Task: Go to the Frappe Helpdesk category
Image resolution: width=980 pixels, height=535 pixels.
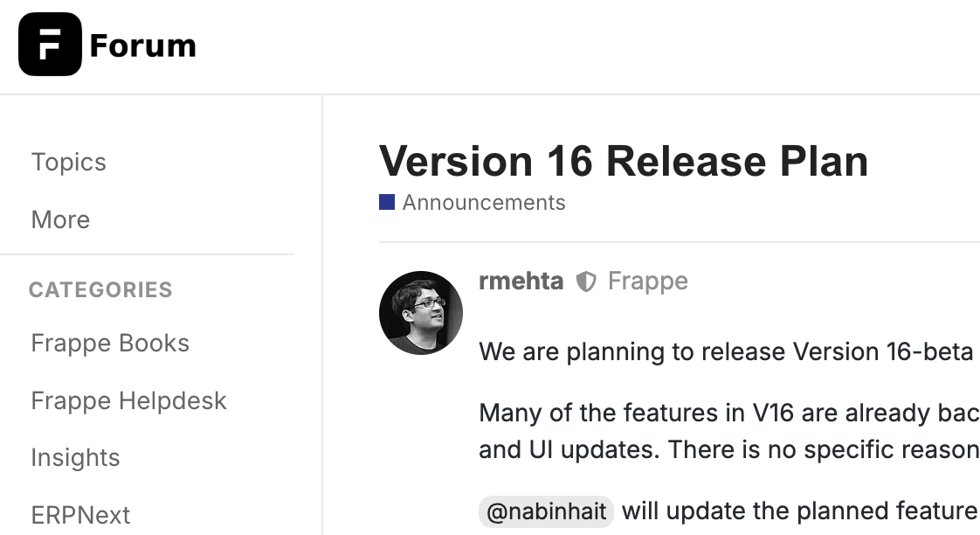Action: 128,400
